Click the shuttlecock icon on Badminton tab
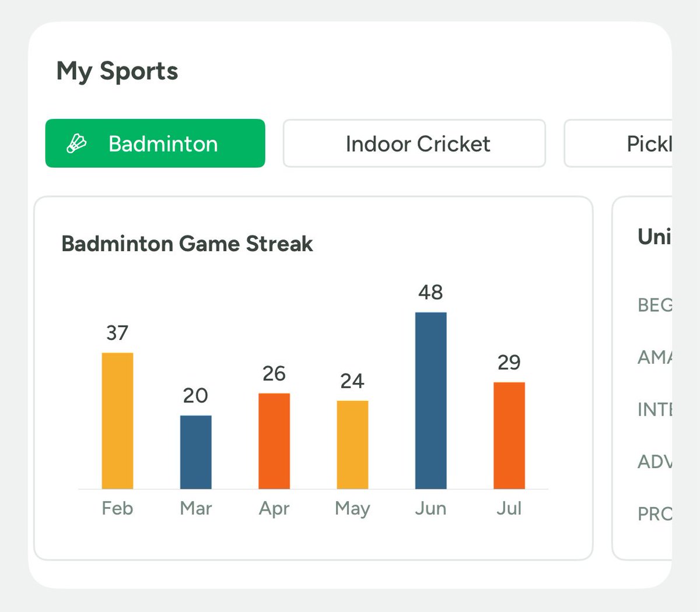Screen dimensions: 700x612 click(x=76, y=143)
